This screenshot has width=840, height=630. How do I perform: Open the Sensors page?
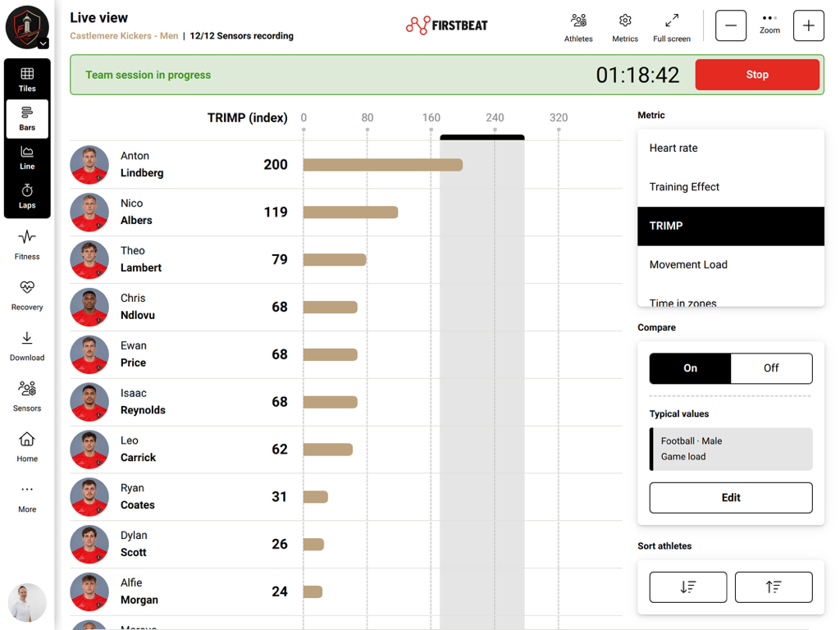click(x=27, y=396)
